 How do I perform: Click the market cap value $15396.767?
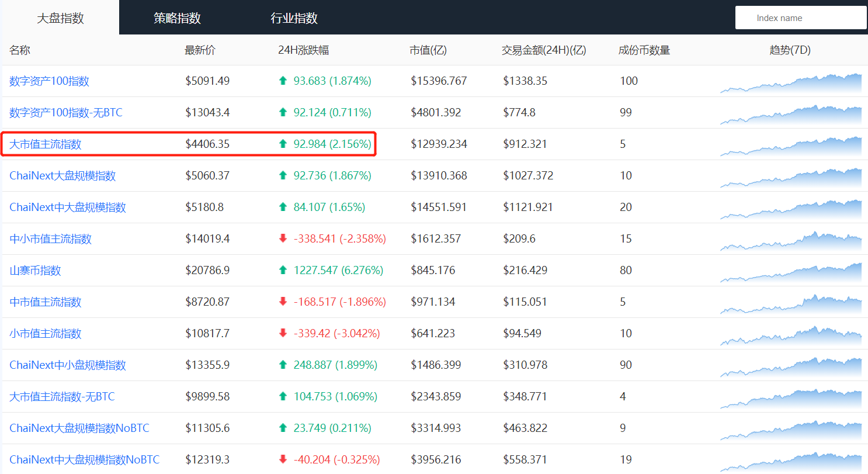coord(439,81)
